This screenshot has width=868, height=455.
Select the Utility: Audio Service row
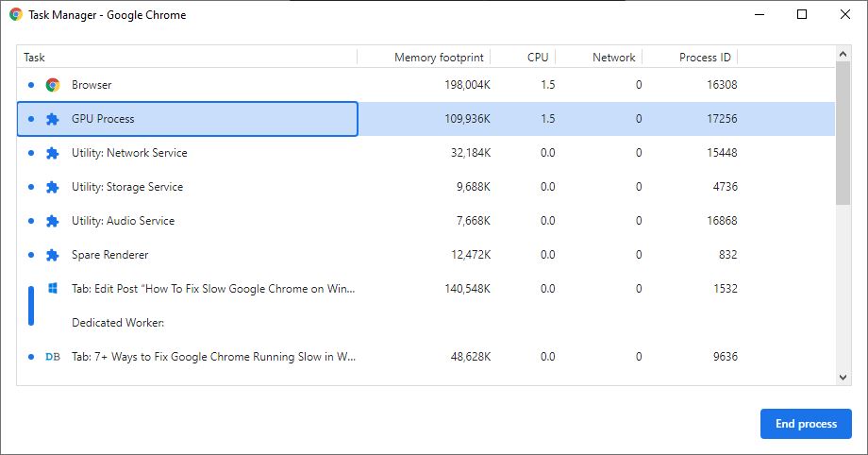click(x=426, y=221)
